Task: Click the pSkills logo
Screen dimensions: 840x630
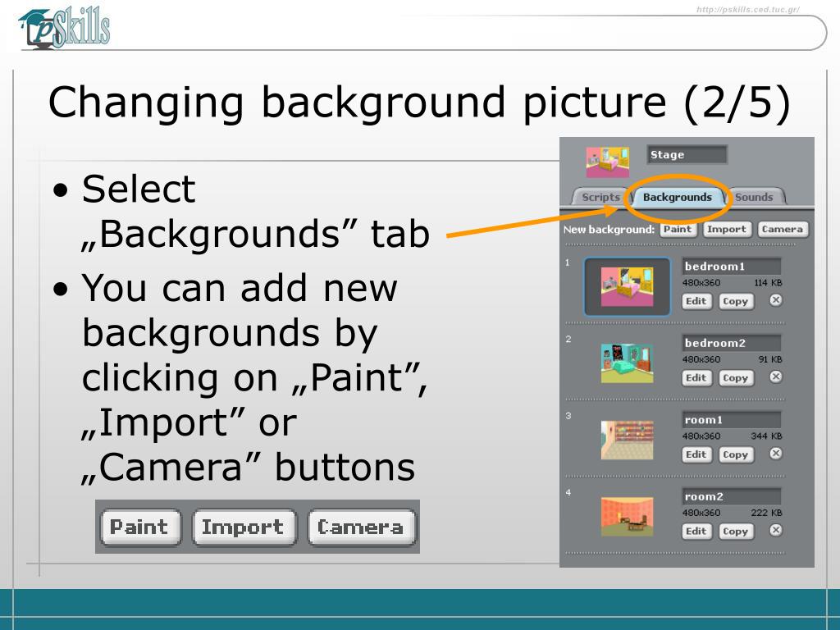Action: coord(64,28)
